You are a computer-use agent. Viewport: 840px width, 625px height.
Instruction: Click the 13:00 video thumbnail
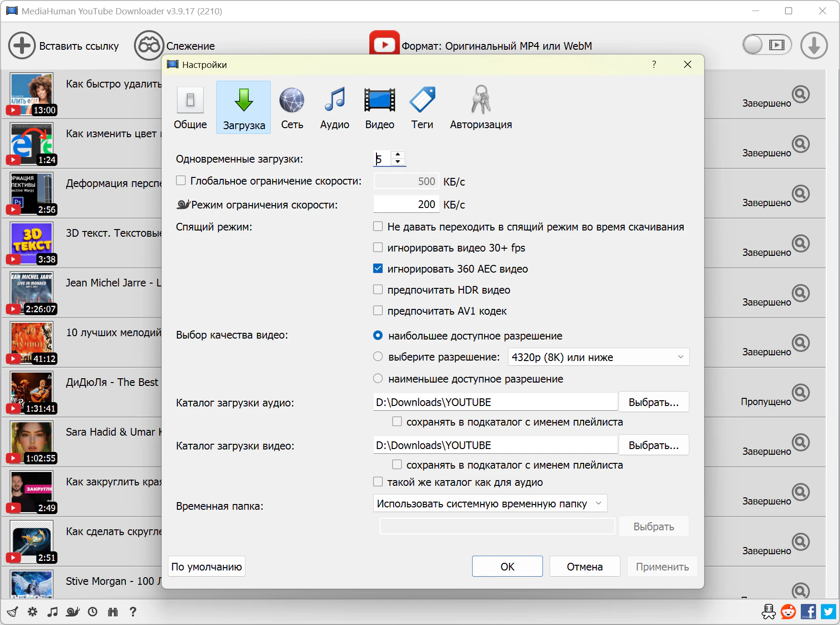[x=32, y=94]
